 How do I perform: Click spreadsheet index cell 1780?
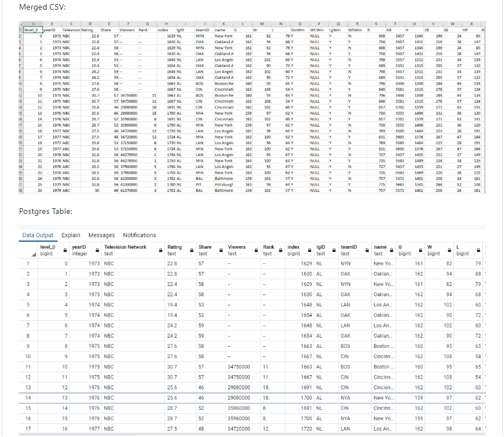166,185
